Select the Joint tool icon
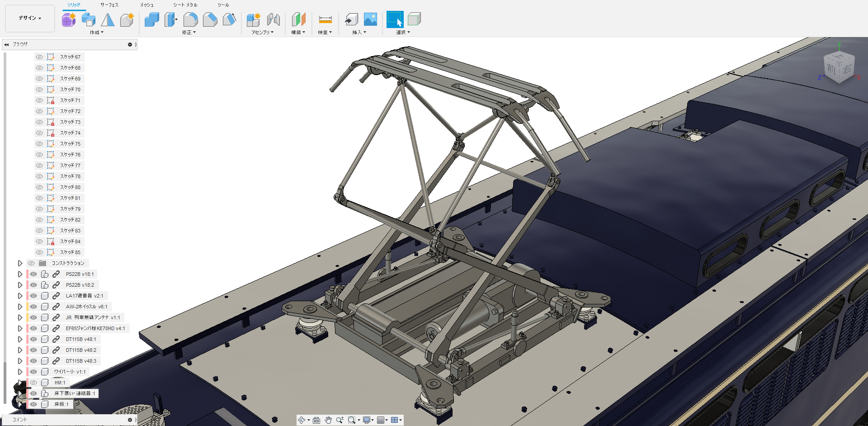This screenshot has height=426, width=868. click(273, 19)
